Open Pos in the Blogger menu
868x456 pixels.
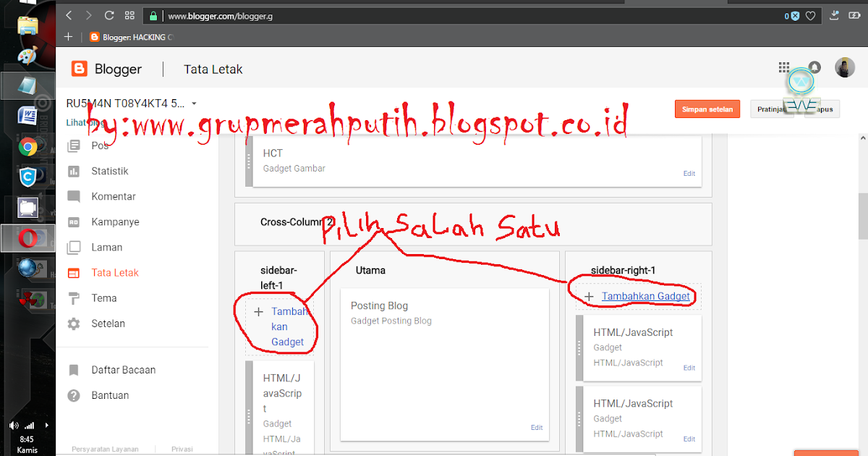click(x=100, y=145)
